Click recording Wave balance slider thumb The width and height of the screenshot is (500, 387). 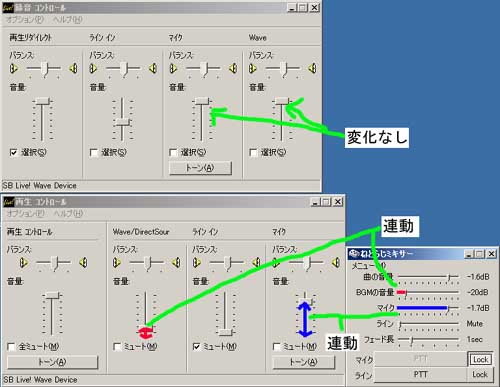283,69
